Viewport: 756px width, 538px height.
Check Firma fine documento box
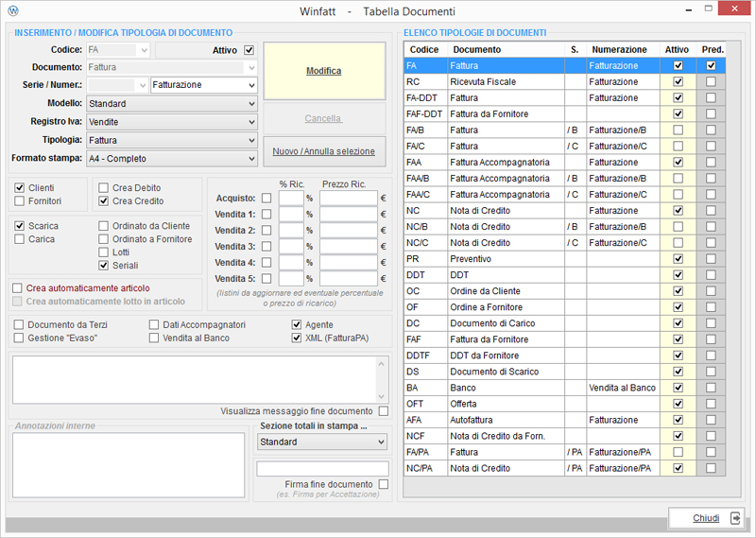coord(384,484)
